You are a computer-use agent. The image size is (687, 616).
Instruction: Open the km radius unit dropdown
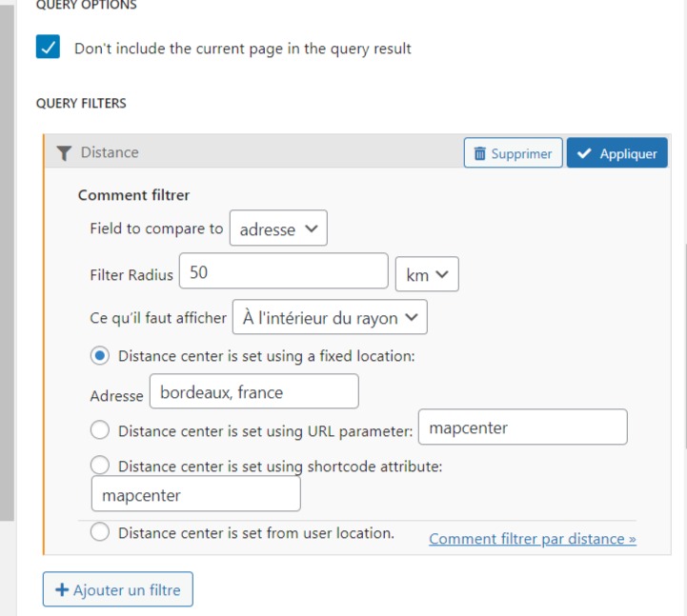point(427,274)
